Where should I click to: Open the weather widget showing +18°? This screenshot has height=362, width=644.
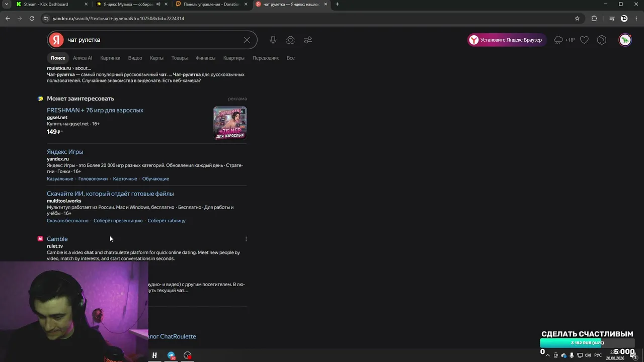(x=564, y=40)
